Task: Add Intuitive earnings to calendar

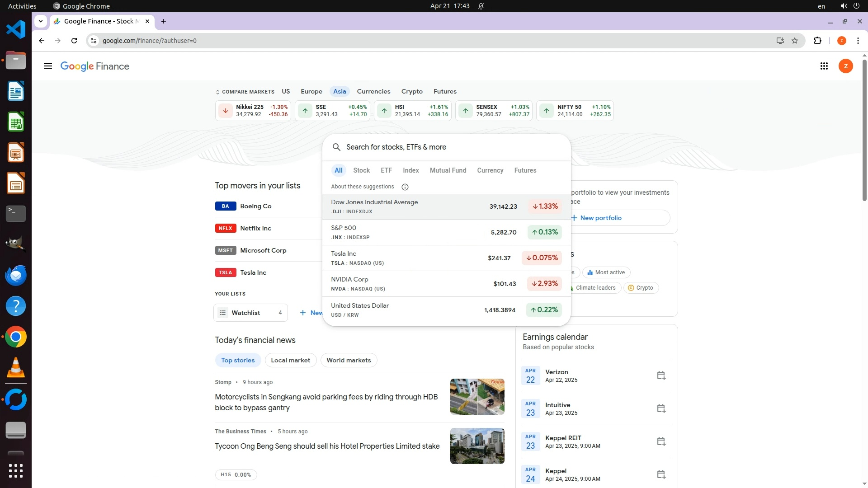Action: [661, 408]
